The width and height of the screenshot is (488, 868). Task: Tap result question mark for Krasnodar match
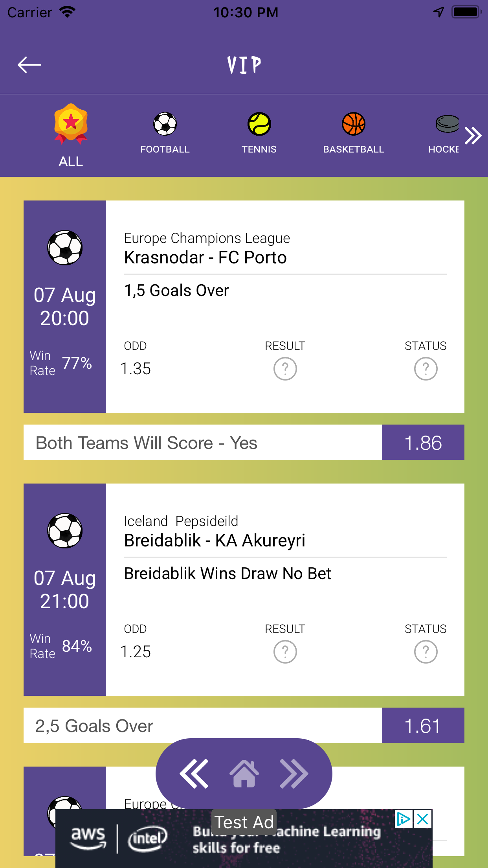pos(285,369)
